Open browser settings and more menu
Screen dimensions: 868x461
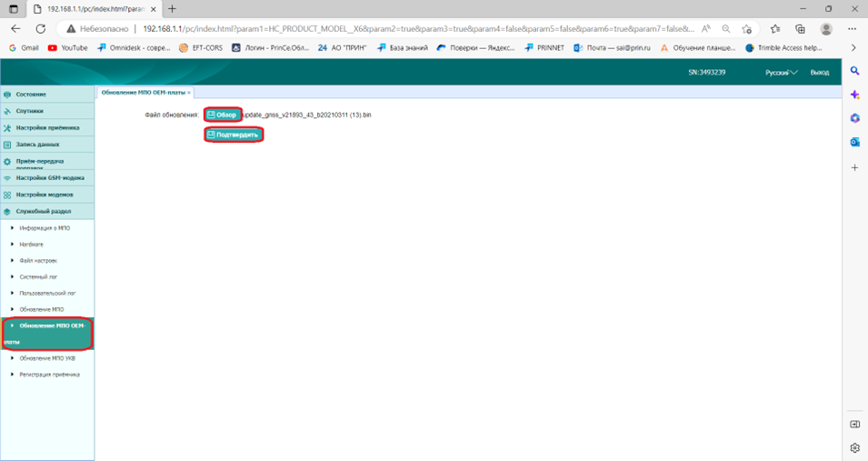pos(852,29)
